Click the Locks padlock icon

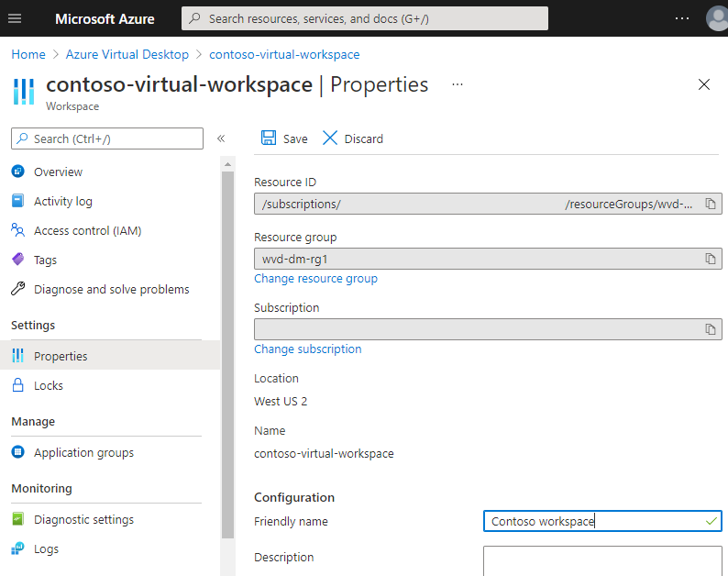[17, 385]
